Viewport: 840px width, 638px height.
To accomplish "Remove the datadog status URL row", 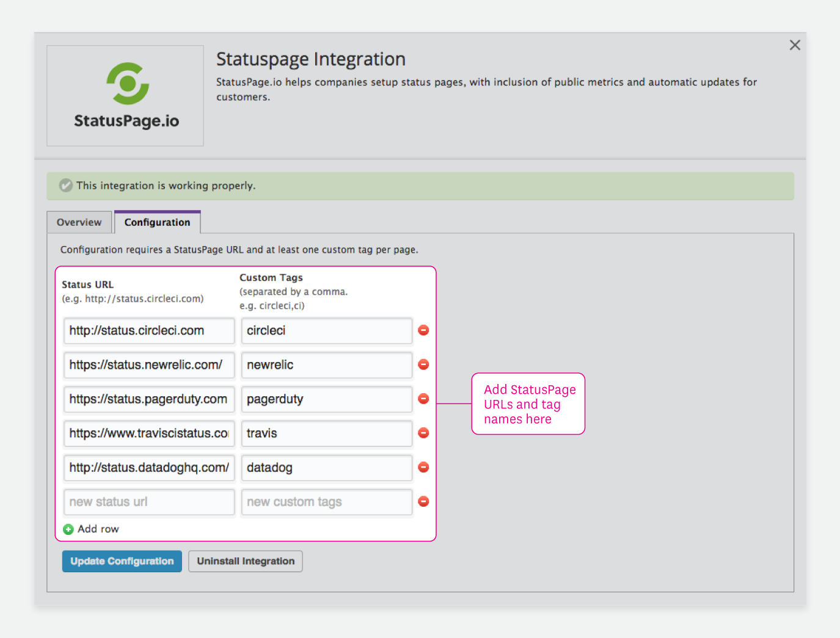I will click(423, 467).
